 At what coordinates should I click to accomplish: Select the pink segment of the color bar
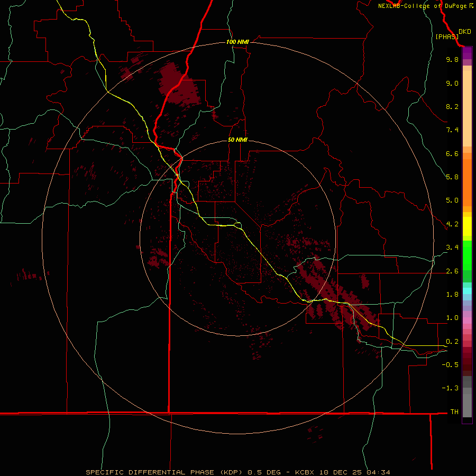(x=467, y=320)
